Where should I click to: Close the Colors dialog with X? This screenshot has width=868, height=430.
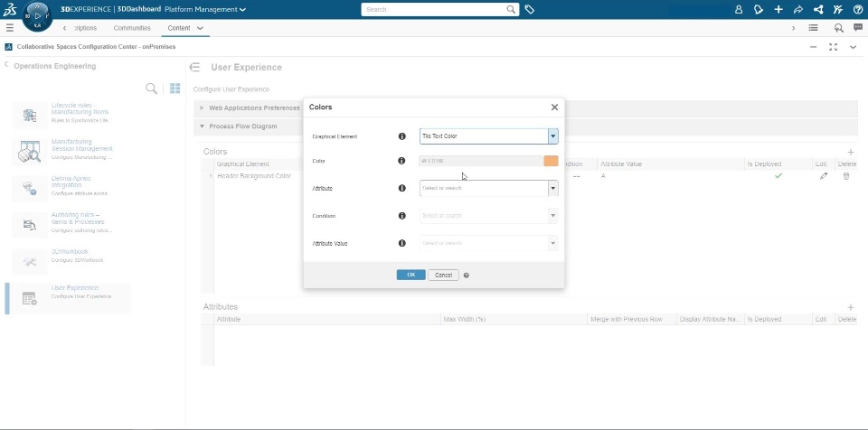(x=554, y=107)
